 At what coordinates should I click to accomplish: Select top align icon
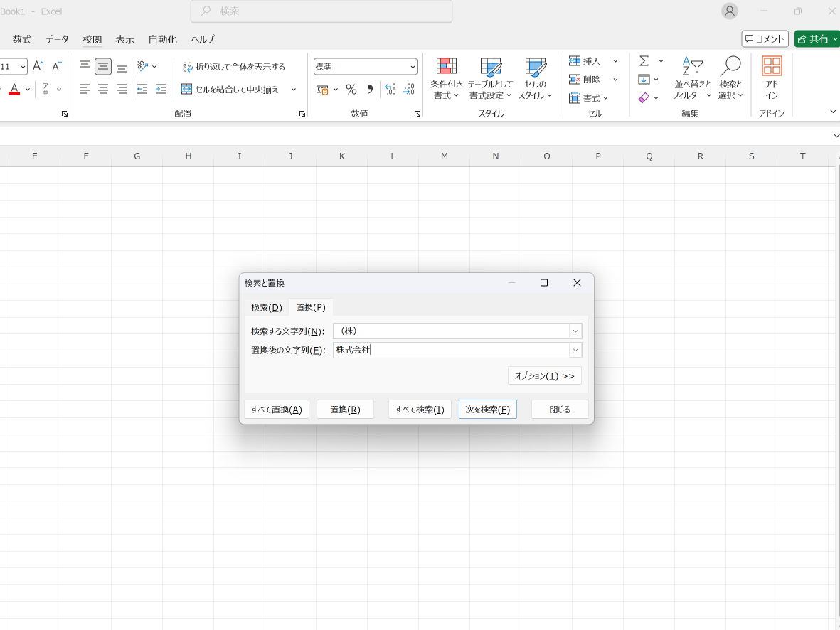85,66
